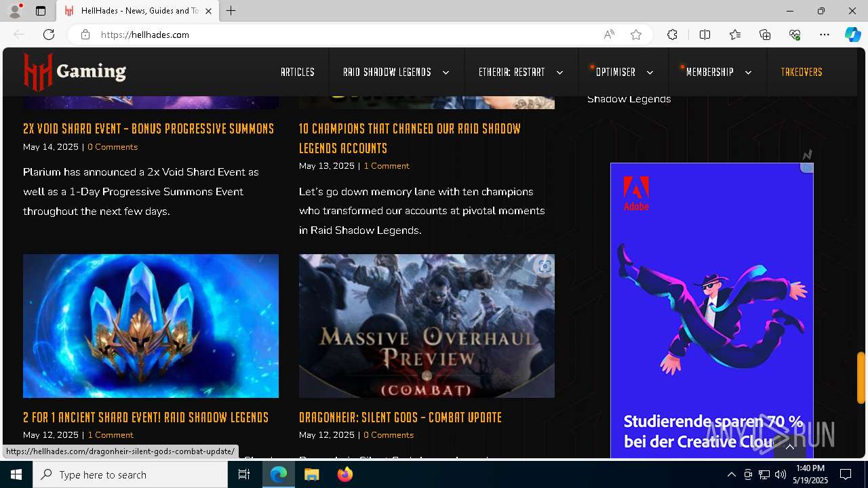868x488 pixels.
Task: Toggle Split screen view
Action: click(x=705, y=35)
